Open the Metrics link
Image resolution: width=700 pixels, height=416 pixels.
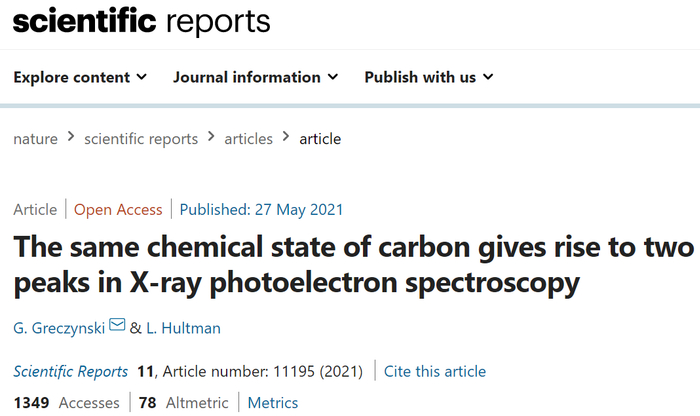pyautogui.click(x=273, y=403)
